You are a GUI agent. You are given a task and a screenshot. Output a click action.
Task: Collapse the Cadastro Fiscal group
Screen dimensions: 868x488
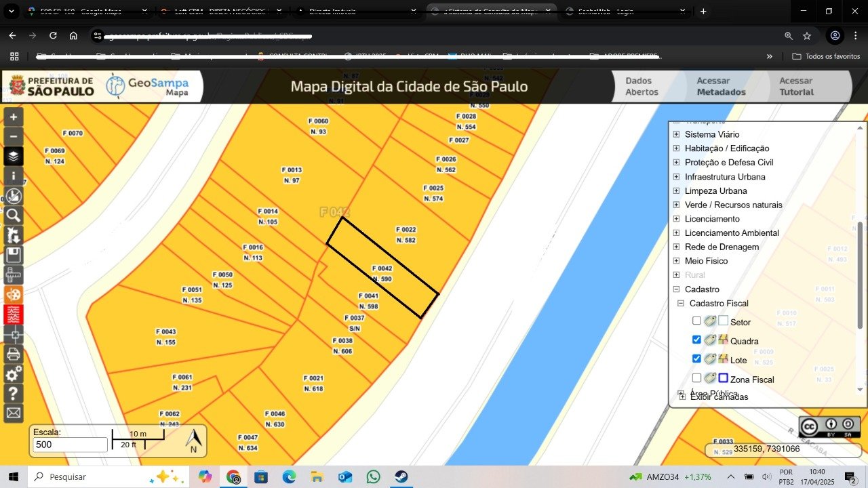(681, 304)
